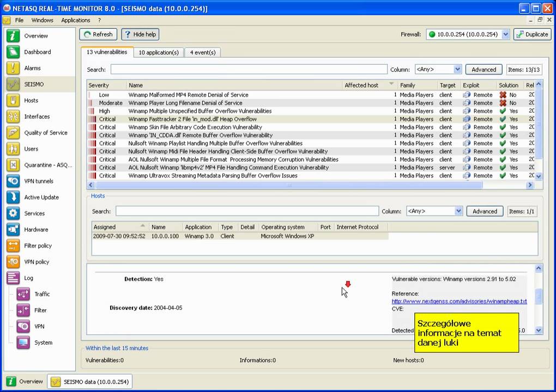Open the System log icon
556x392 pixels.
pyautogui.click(x=23, y=343)
